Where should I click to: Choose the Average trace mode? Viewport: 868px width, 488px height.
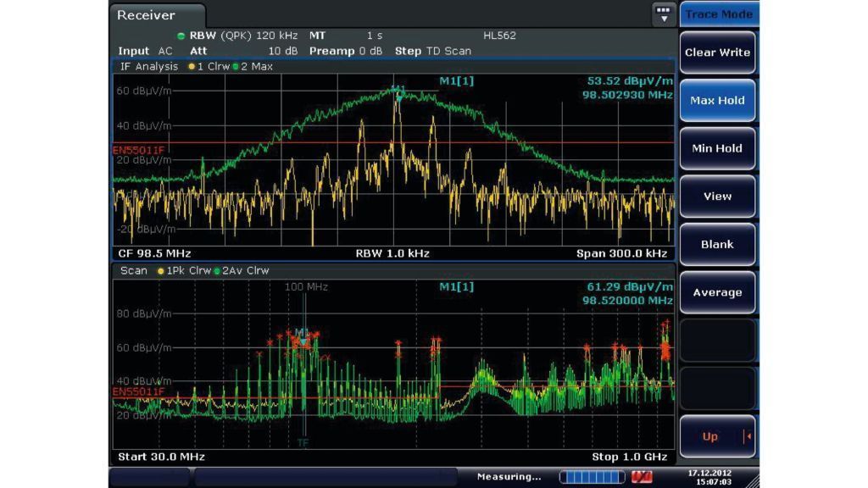pos(717,292)
